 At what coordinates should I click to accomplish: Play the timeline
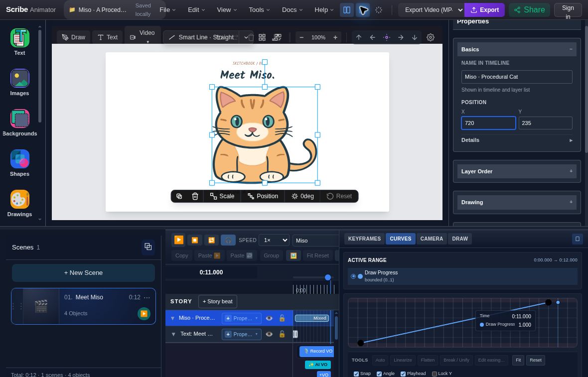click(179, 240)
